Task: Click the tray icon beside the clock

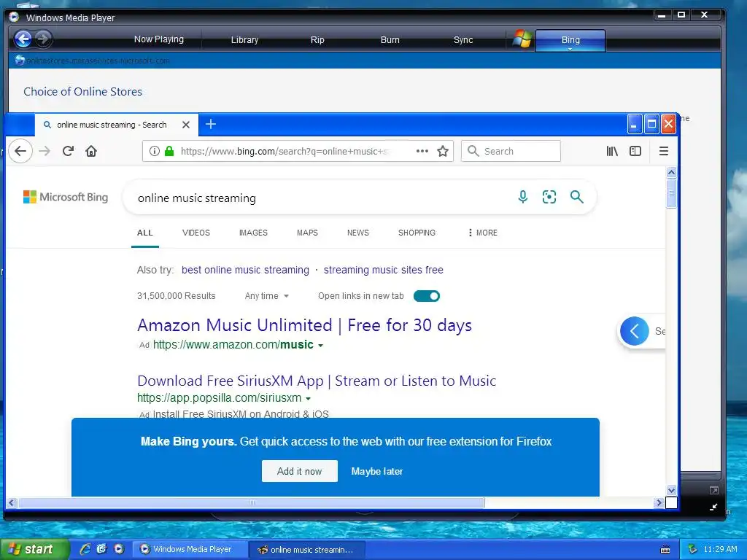Action: (x=693, y=549)
